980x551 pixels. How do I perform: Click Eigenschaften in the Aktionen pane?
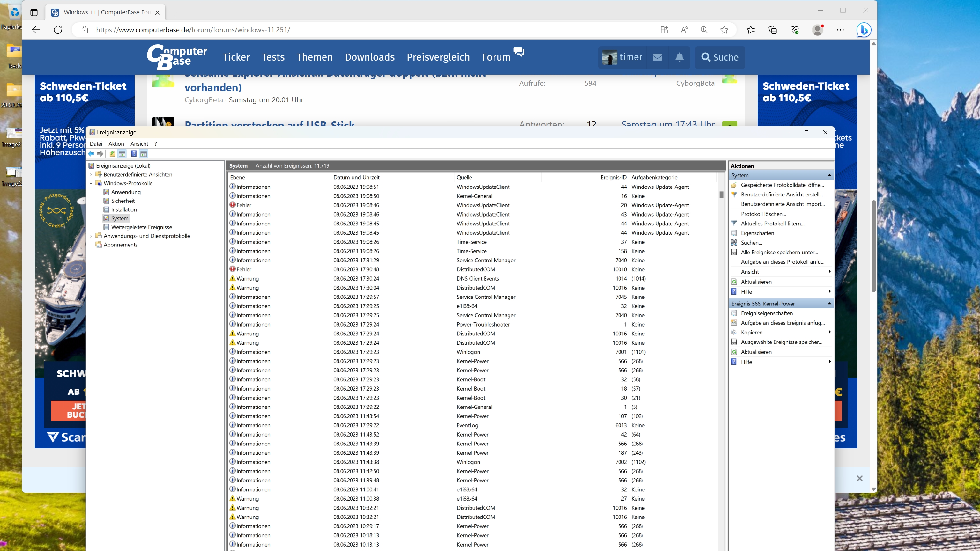(x=757, y=233)
